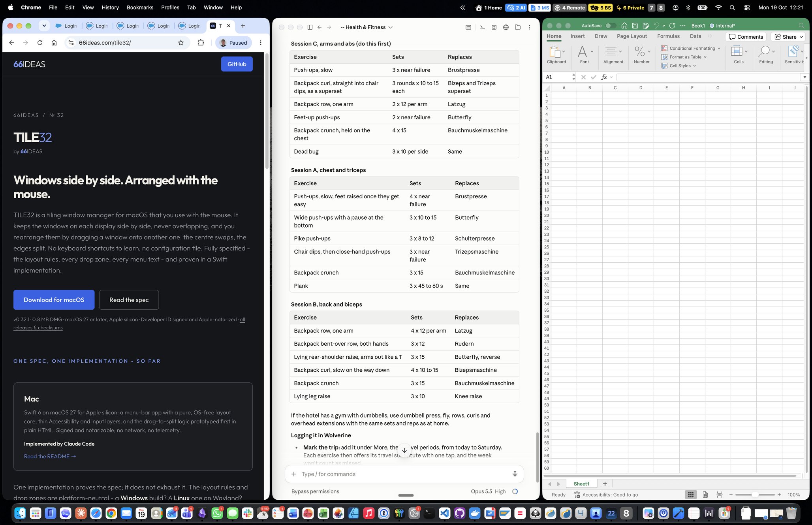Click the Excel Name Box showing A1
The height and width of the screenshot is (525, 812).
[558, 77]
